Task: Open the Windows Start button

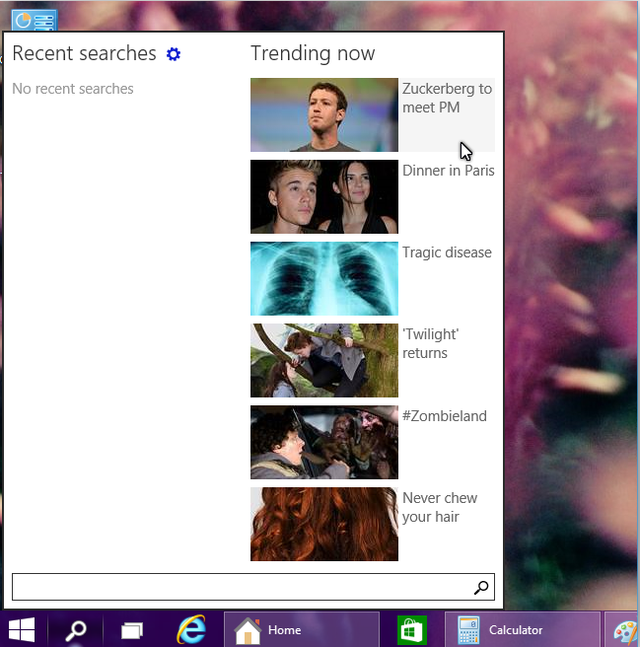Action: pos(22,630)
